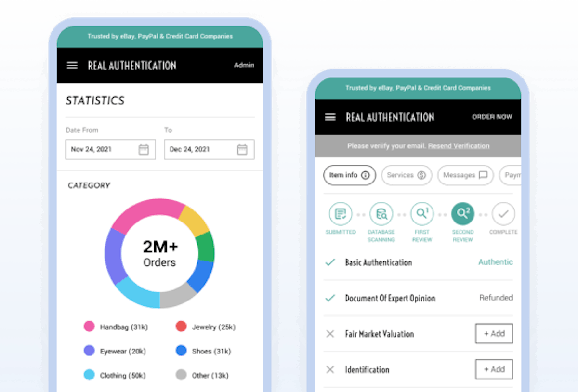Select the Complete checkmark step icon

coord(503,214)
